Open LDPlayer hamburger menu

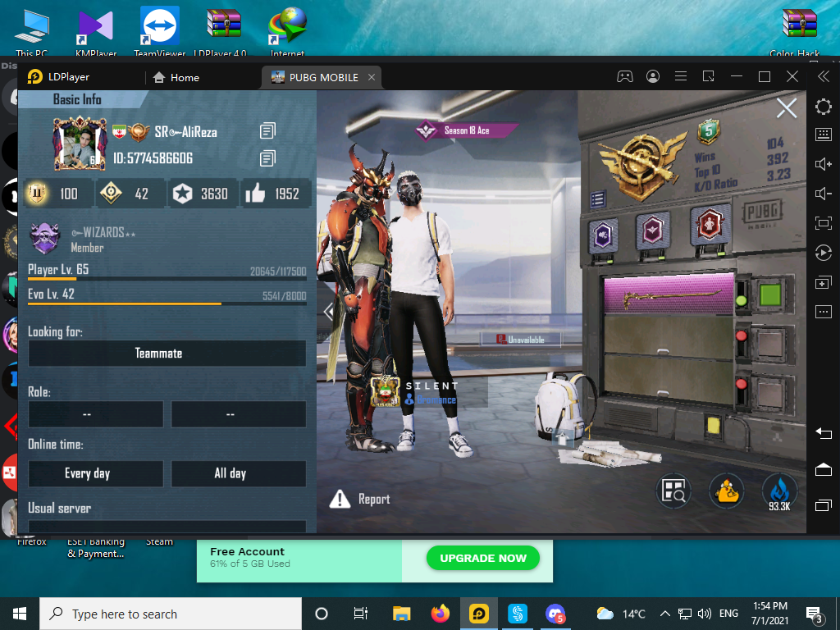pos(680,76)
